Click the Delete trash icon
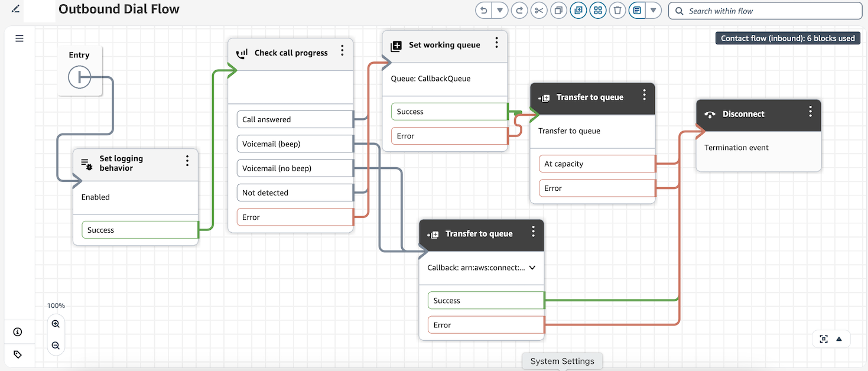 617,11
